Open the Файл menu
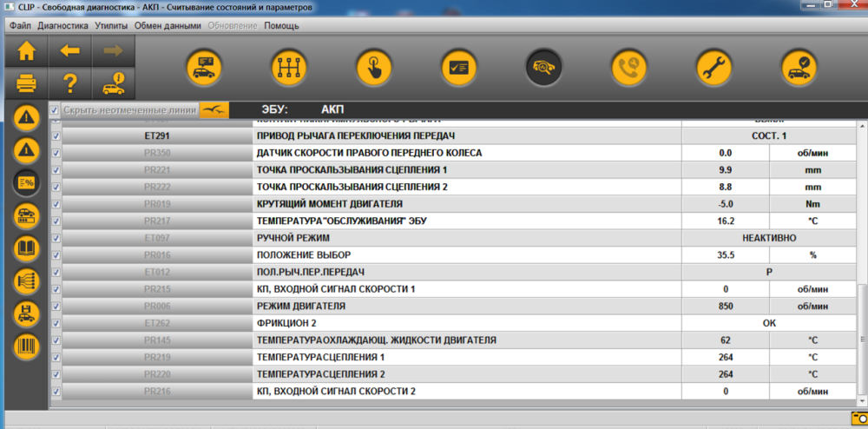Image resolution: width=868 pixels, height=429 pixels. [20, 25]
